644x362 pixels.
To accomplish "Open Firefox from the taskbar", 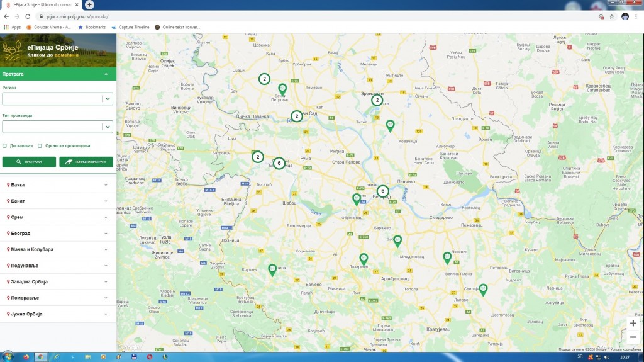I will (x=26, y=357).
